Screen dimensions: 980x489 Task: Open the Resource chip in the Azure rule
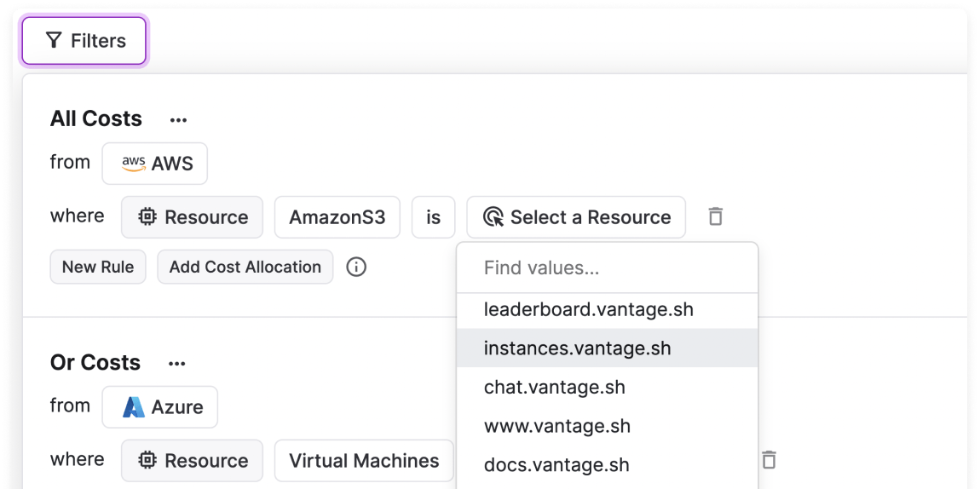click(193, 461)
